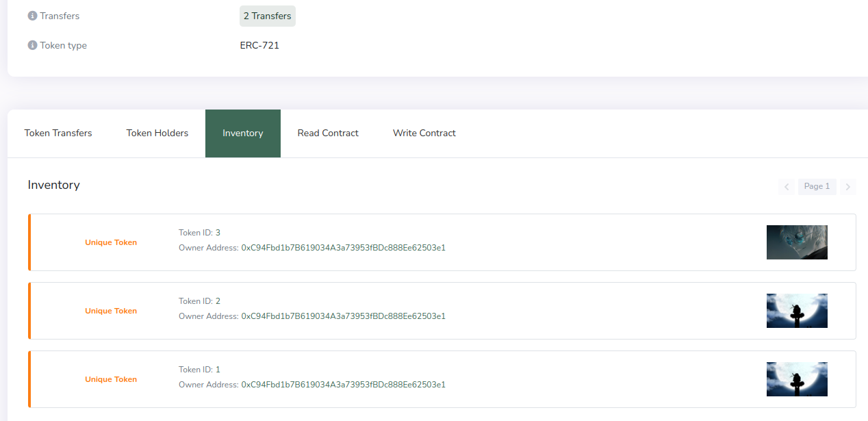Open owner address link for Token ID 2
This screenshot has height=421, width=868.
pos(342,316)
